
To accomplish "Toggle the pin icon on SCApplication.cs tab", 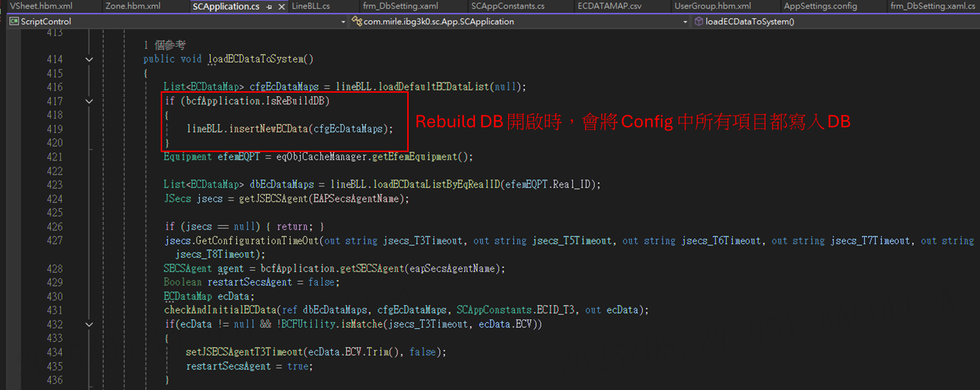I will [x=269, y=7].
